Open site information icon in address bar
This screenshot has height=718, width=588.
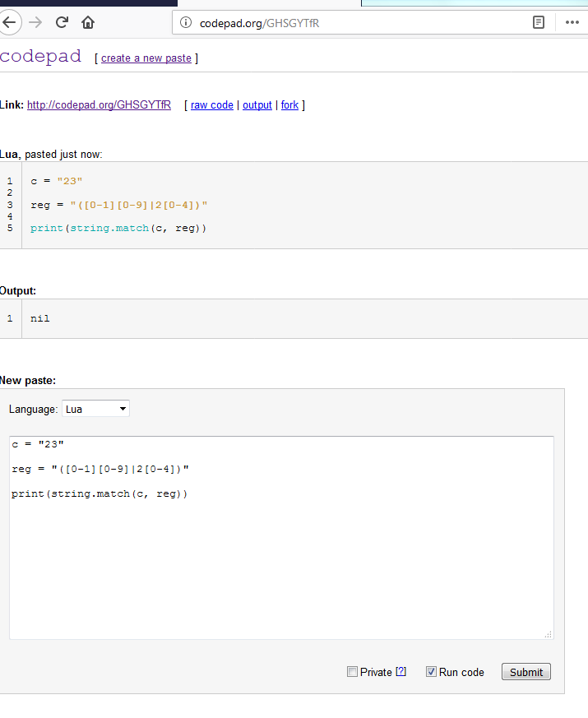pos(186,22)
